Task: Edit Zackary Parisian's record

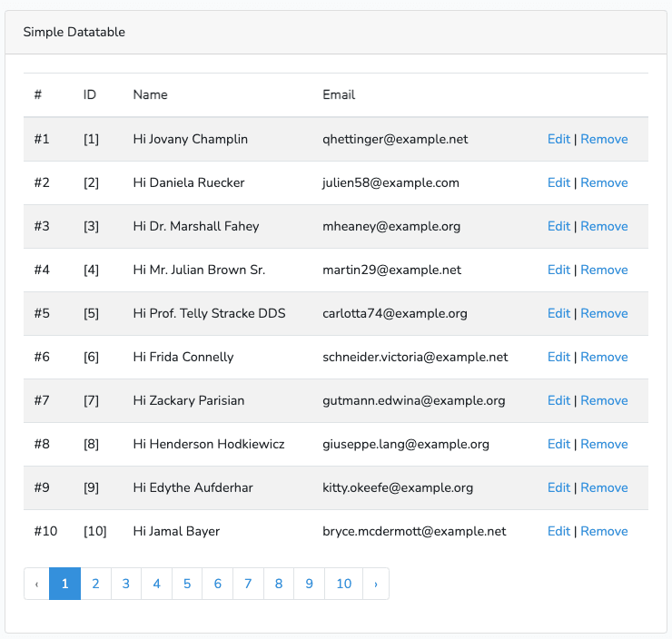Action: (558, 400)
